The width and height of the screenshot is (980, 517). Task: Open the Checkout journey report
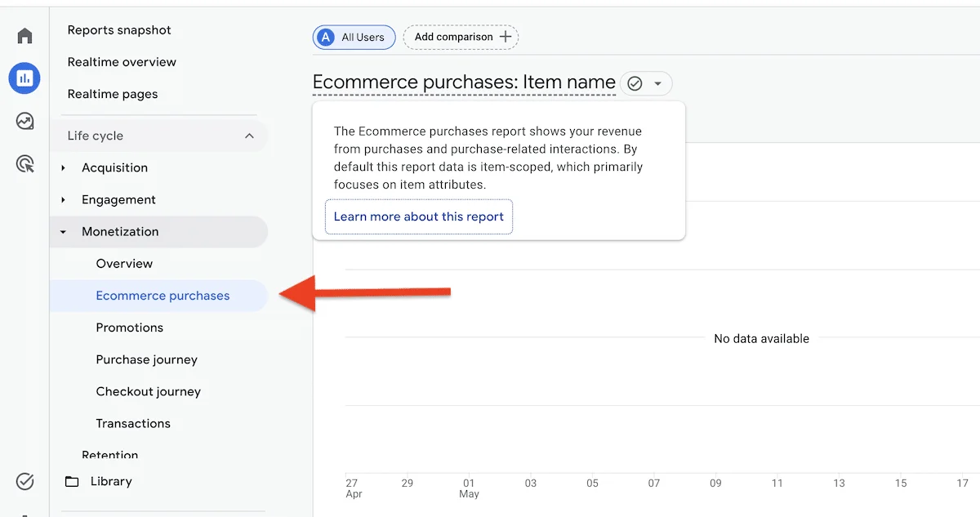click(x=149, y=391)
